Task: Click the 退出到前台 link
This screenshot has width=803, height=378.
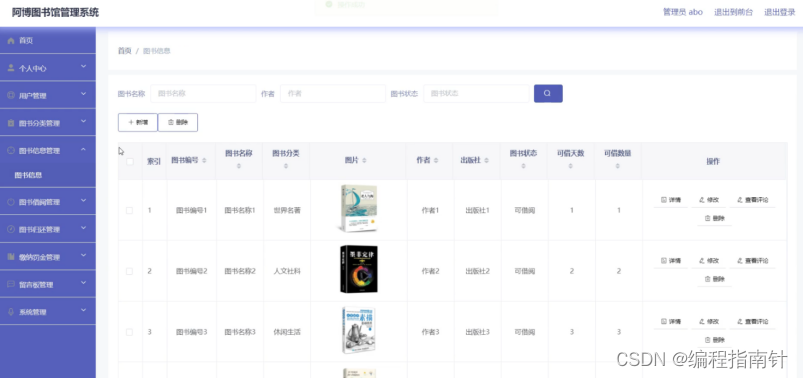Action: click(x=733, y=12)
